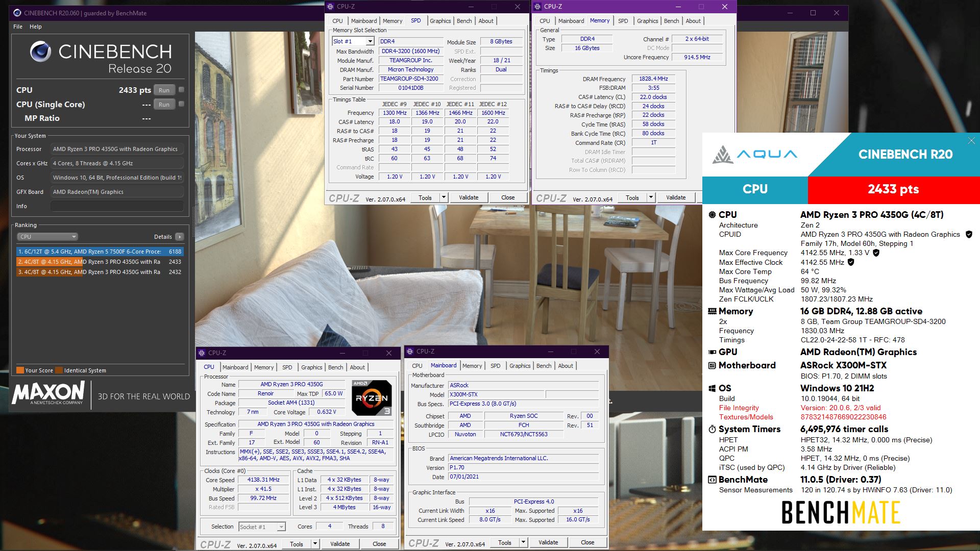Click the Your Score orange legend swatch
The width and height of the screenshot is (980, 551).
[20, 370]
